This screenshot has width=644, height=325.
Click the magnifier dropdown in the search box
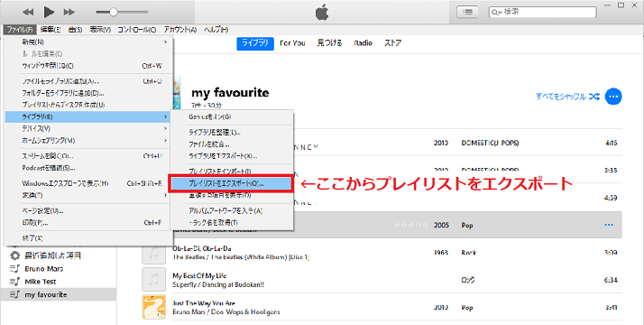pyautogui.click(x=497, y=13)
